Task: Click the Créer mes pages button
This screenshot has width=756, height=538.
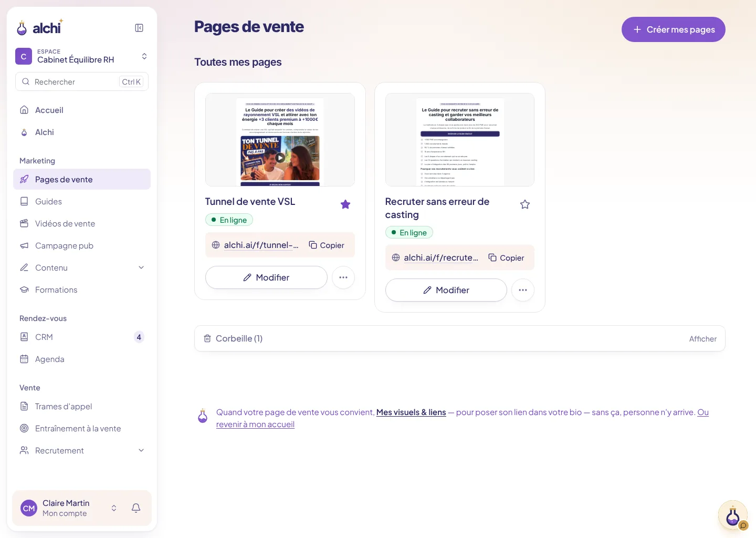Action: click(674, 29)
